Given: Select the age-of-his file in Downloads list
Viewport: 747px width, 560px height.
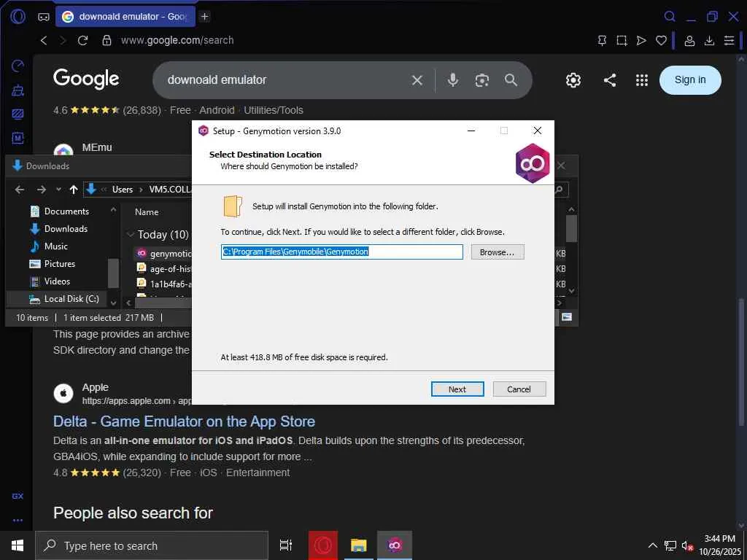Looking at the screenshot, I should coord(164,269).
